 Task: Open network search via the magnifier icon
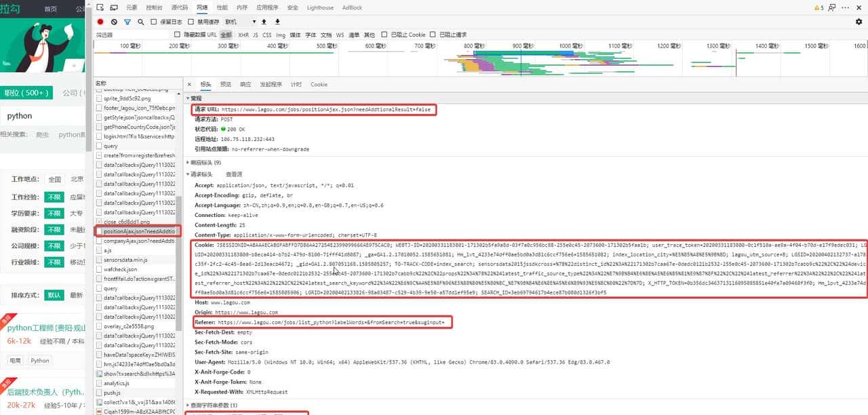click(141, 22)
